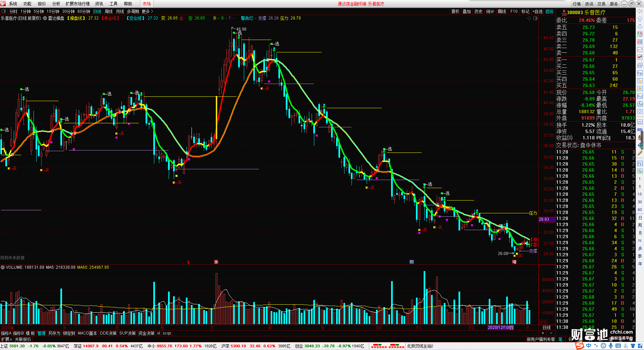Click the diamond icon above the chart corner

coord(529,18)
